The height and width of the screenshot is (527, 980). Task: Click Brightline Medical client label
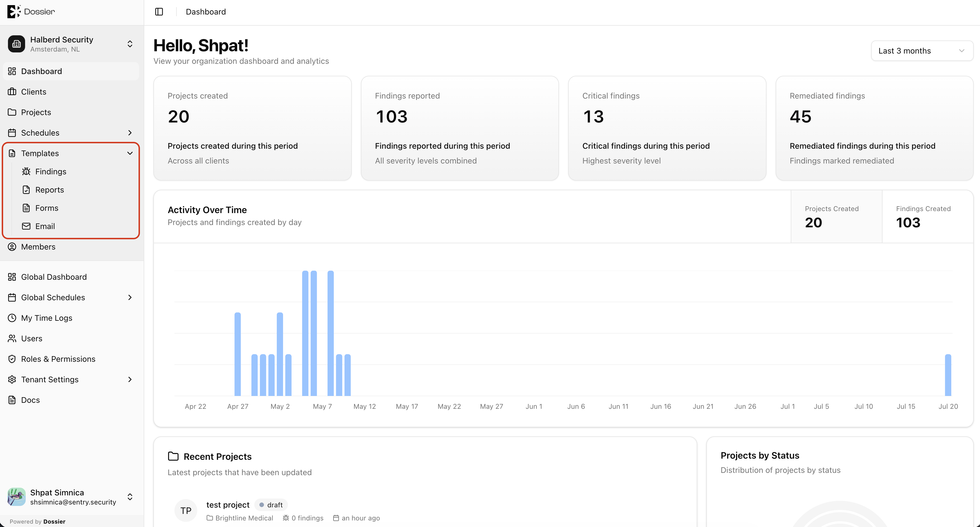[x=244, y=518]
